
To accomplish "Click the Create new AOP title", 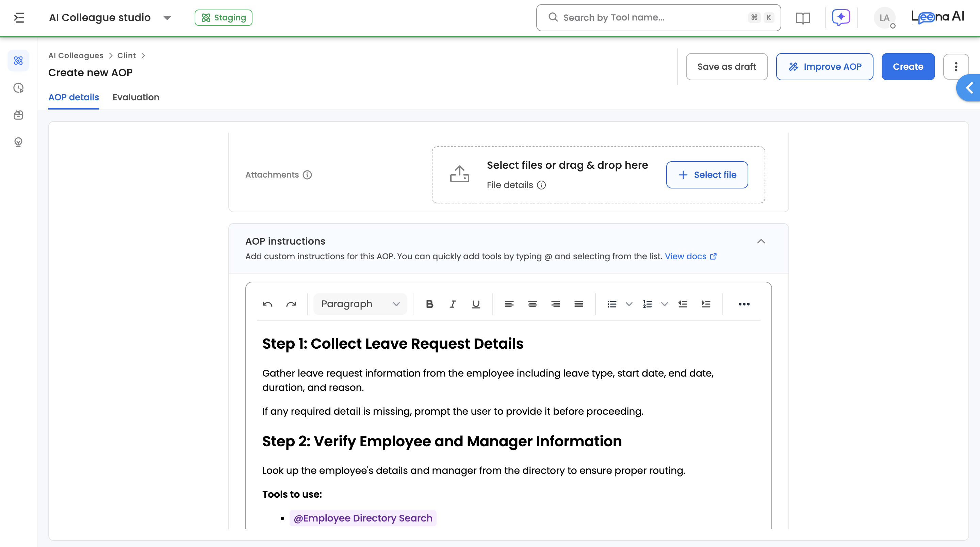I will (90, 73).
